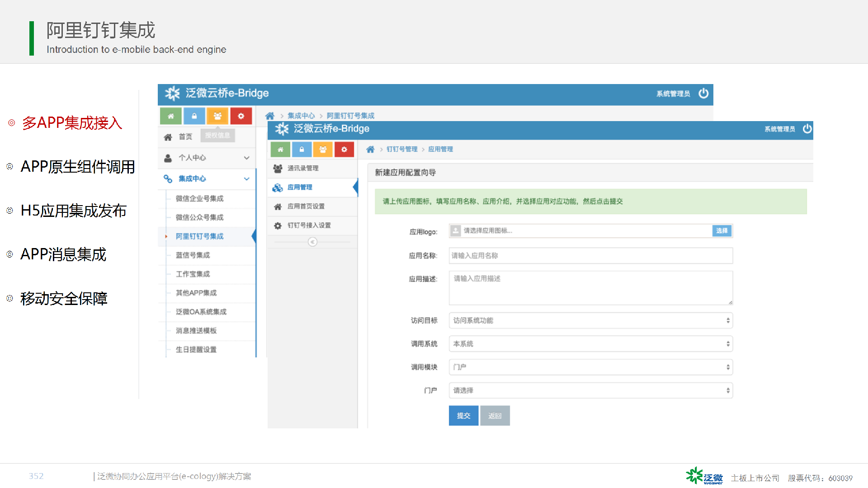
Task: Click e-Bridge snowflake logo in back window
Action: point(172,93)
